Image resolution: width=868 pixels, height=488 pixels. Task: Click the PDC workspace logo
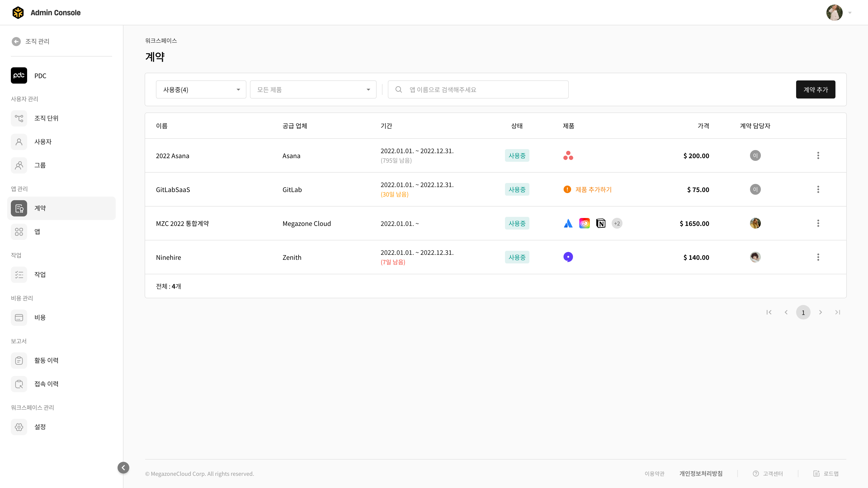(x=19, y=75)
